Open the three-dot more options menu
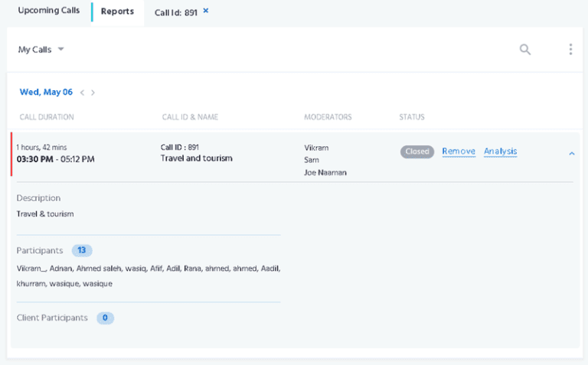This screenshot has width=588, height=365. point(570,50)
